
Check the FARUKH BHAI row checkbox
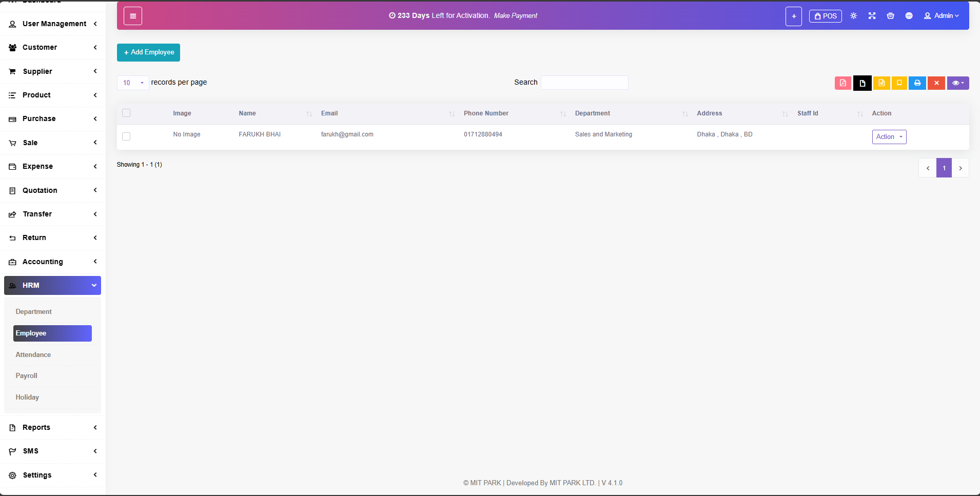(x=126, y=136)
